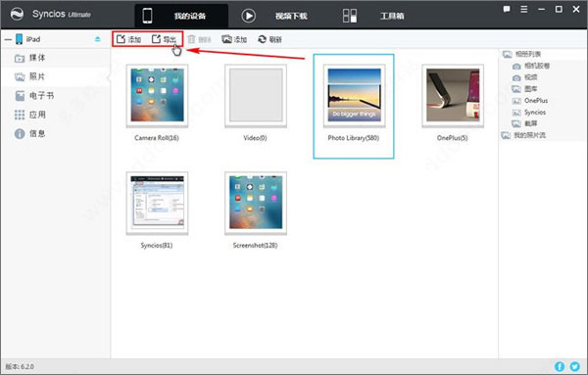Select 图库 photo library in right panel
Viewport: 588px width, 375px height.
[525, 89]
